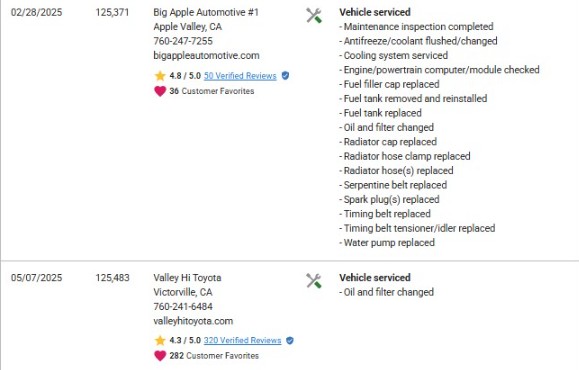Click the gold star next to the 4.8 rating
Image resolution: width=579 pixels, height=370 pixels.
(160, 76)
